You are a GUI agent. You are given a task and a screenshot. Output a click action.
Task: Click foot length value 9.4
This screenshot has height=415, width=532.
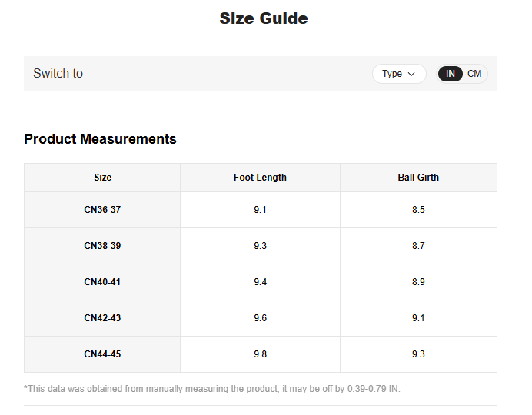click(x=260, y=282)
